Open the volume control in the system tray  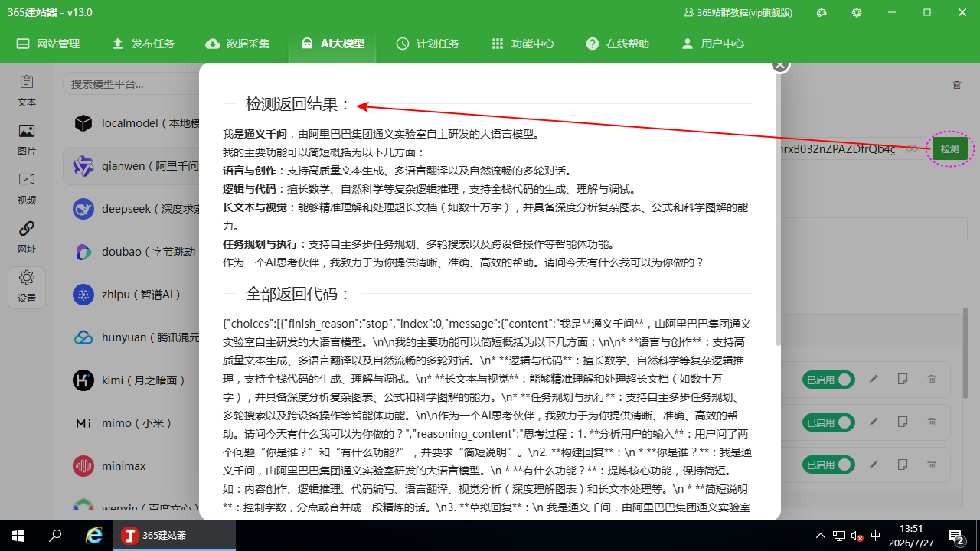click(x=857, y=536)
